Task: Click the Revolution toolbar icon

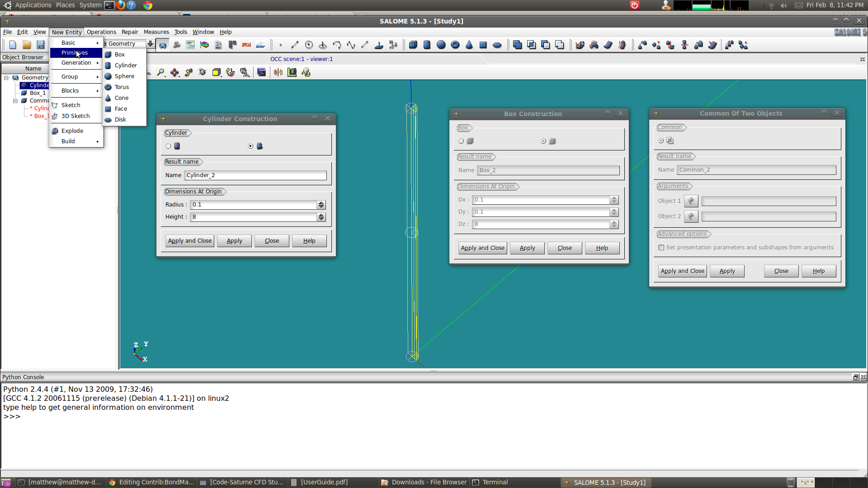Action: pyautogui.click(x=594, y=45)
